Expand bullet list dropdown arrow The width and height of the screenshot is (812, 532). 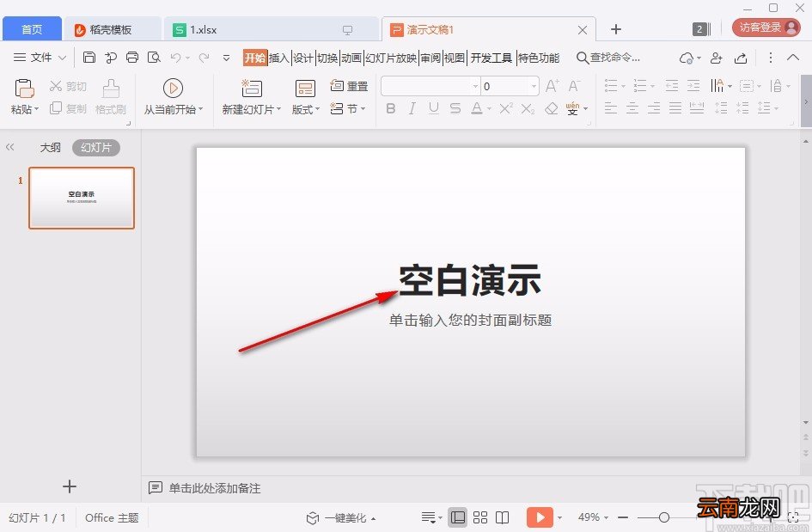coord(623,86)
